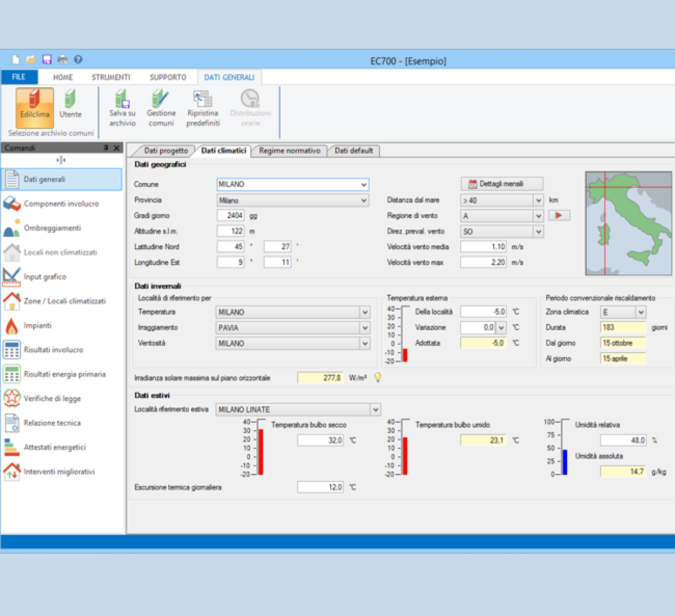This screenshot has height=616, width=675.
Task: Open Componenti involucro section
Action: (62, 204)
